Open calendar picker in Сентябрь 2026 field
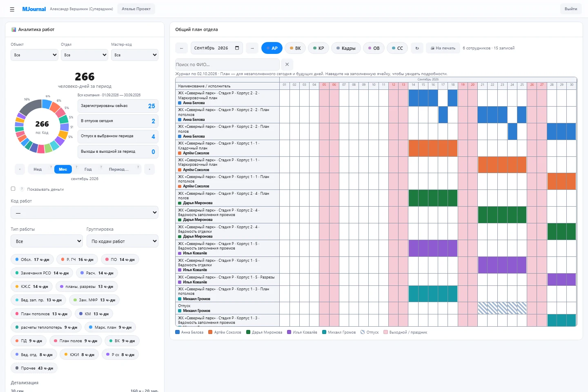This screenshot has width=588, height=392. click(x=237, y=48)
